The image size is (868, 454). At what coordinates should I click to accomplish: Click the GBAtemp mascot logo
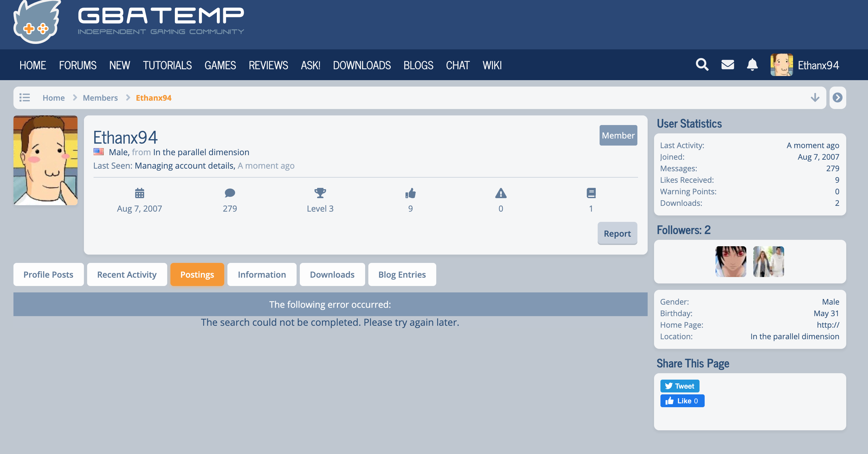click(37, 21)
